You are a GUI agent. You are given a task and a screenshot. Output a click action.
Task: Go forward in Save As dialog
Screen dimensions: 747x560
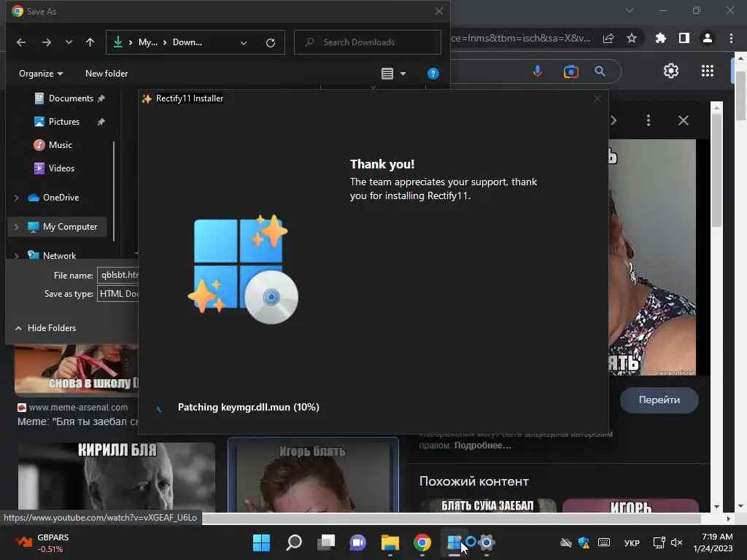click(46, 42)
